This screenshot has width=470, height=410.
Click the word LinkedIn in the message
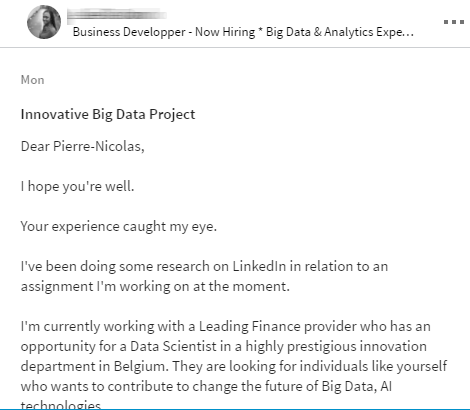tap(259, 266)
